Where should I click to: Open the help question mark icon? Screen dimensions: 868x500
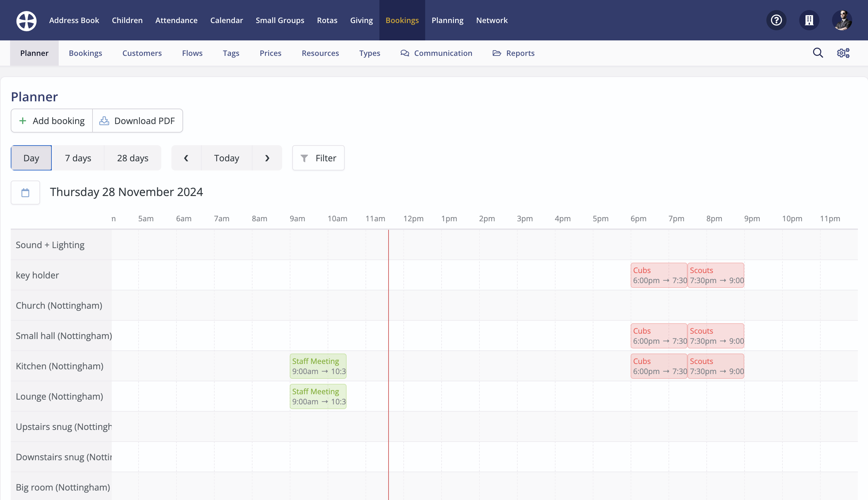(x=776, y=20)
